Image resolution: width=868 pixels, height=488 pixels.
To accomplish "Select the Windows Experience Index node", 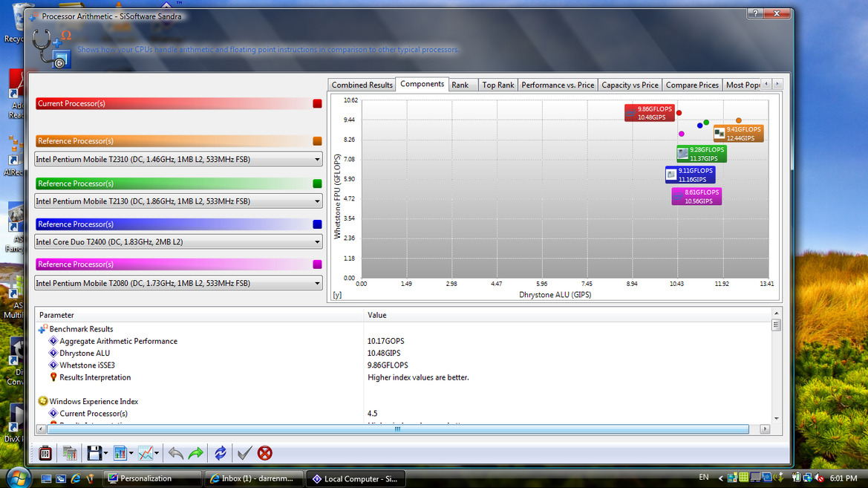I will coord(94,402).
